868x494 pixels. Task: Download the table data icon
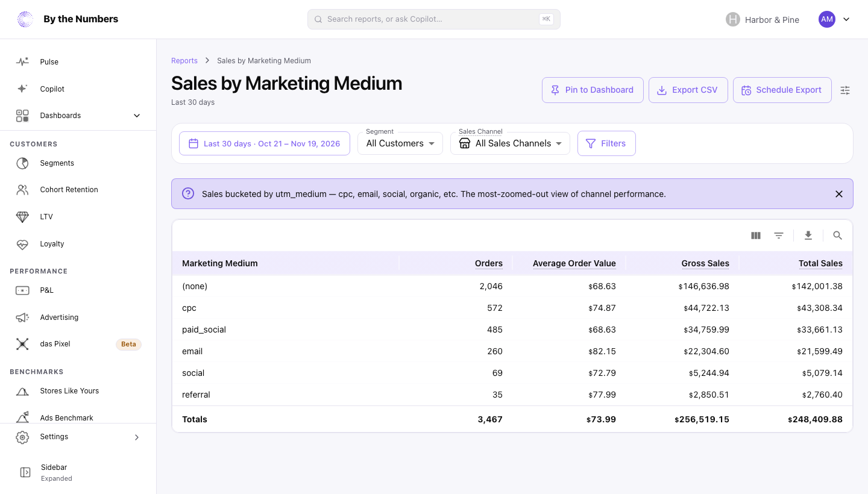pos(808,236)
